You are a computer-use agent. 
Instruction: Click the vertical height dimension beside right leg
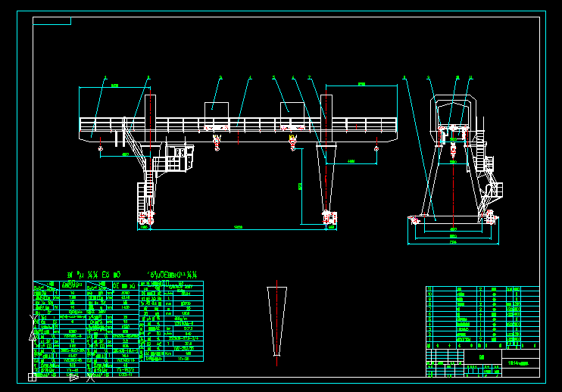[x=301, y=184]
